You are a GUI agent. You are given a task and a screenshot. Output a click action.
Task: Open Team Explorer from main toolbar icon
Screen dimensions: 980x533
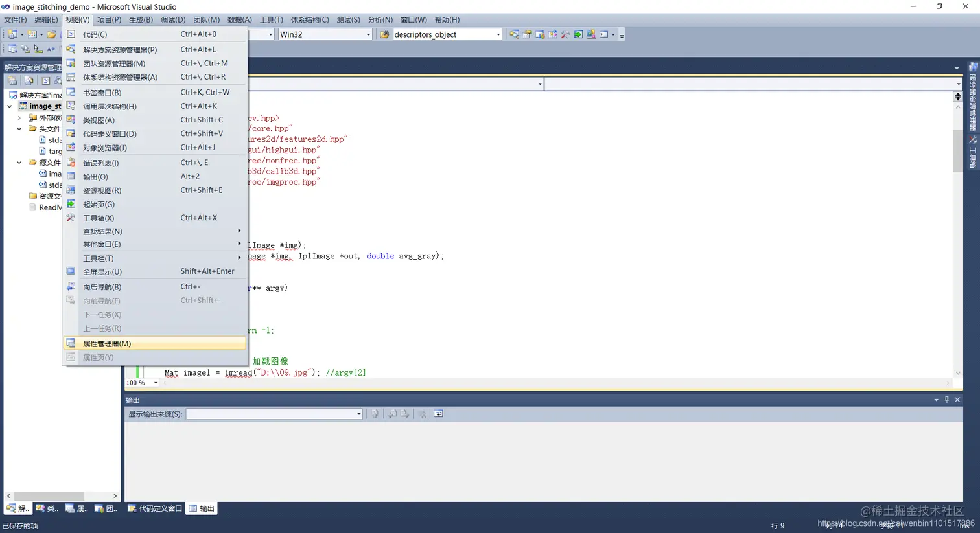coord(540,34)
